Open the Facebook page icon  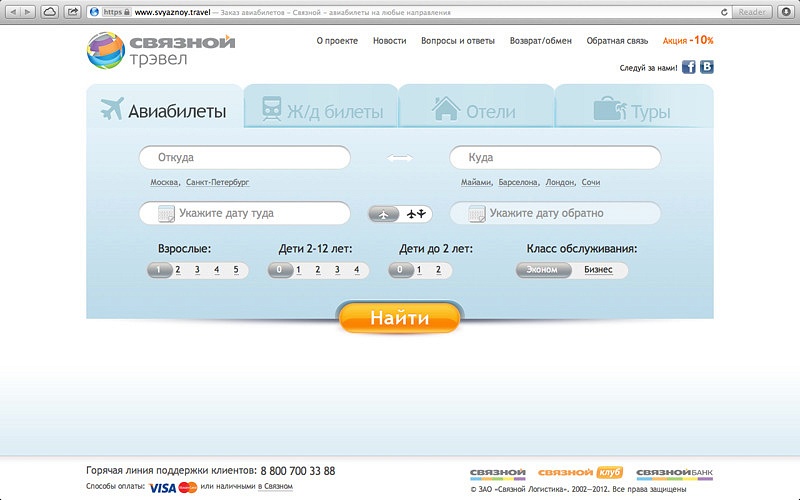[688, 68]
